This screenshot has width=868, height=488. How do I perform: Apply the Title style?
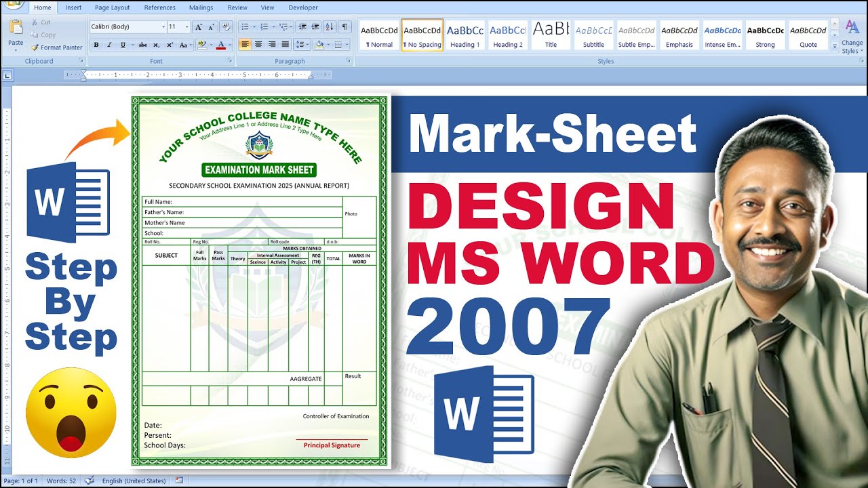point(551,35)
